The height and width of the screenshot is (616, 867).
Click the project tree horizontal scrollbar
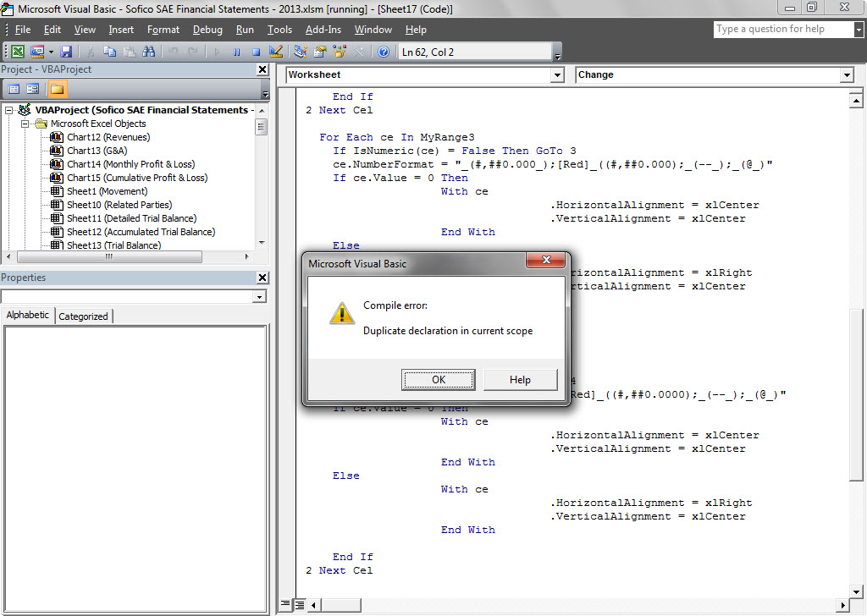109,257
